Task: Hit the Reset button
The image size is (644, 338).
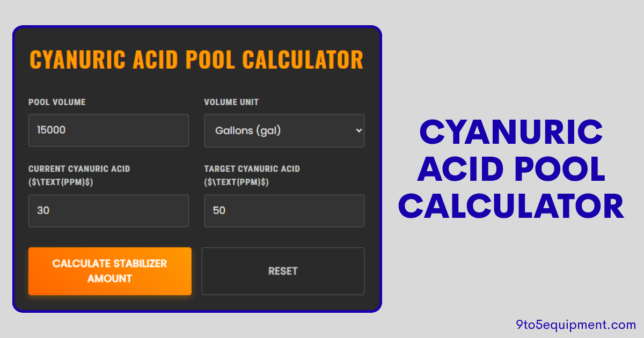Action: [x=283, y=271]
